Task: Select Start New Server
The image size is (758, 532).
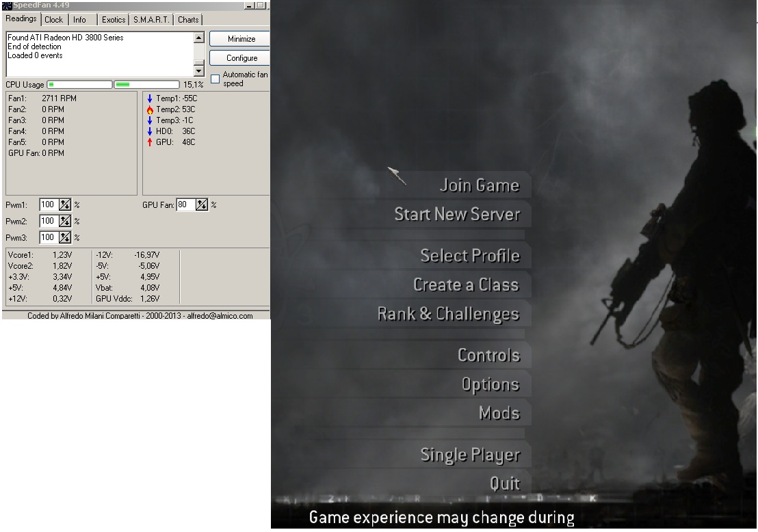Action: (x=457, y=214)
